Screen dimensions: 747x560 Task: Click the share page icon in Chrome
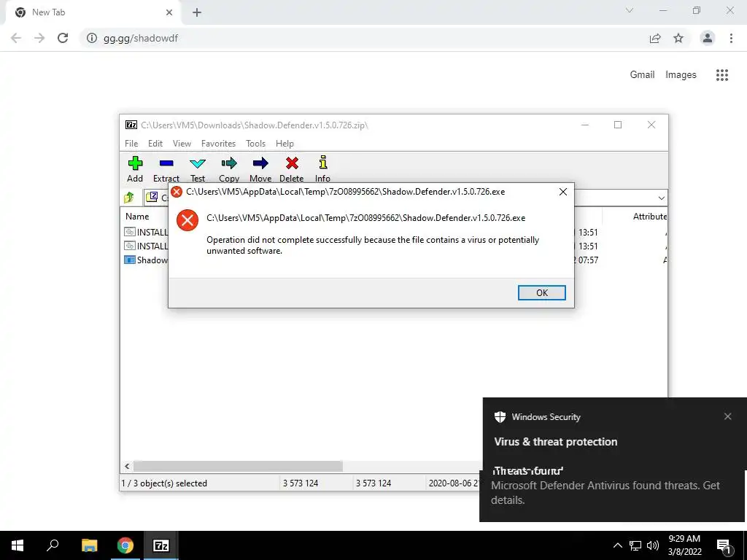pos(655,38)
